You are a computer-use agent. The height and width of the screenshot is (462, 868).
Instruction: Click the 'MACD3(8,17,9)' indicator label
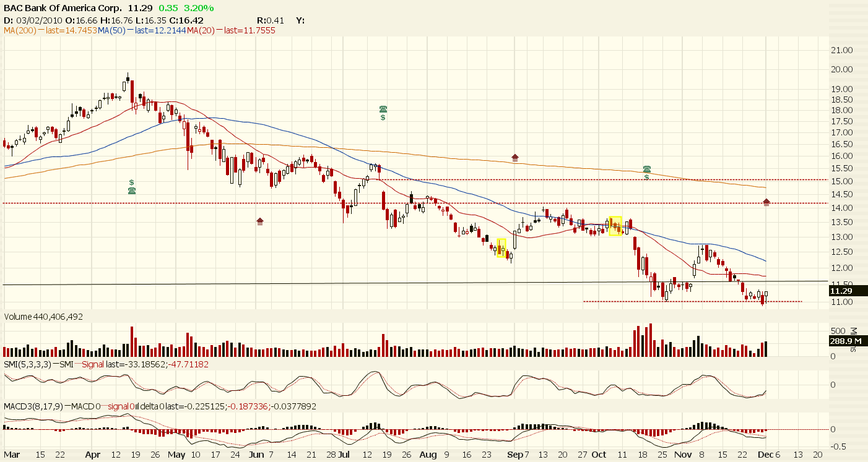(32, 406)
